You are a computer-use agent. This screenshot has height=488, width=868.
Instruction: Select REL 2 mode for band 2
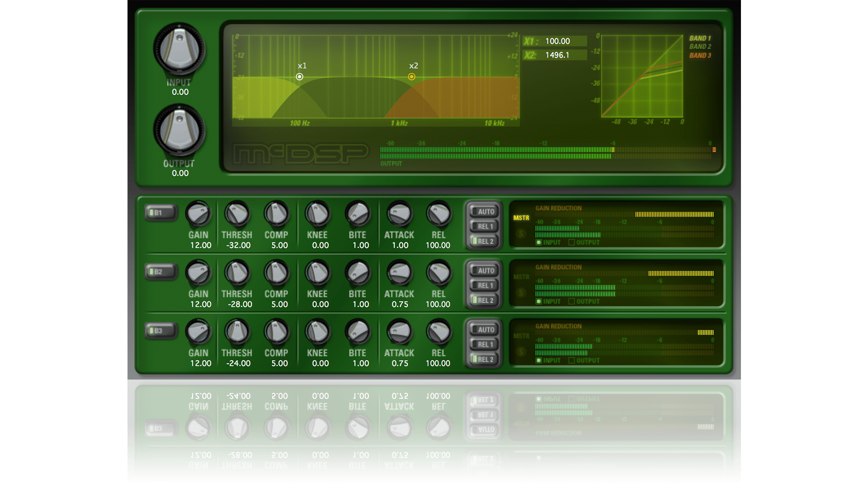[x=483, y=300]
